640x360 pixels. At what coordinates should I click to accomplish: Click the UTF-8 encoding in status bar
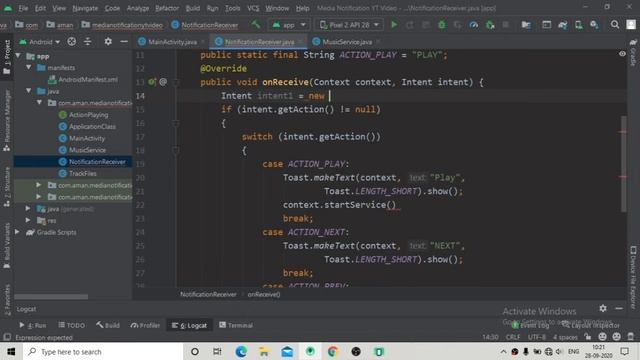pos(536,337)
